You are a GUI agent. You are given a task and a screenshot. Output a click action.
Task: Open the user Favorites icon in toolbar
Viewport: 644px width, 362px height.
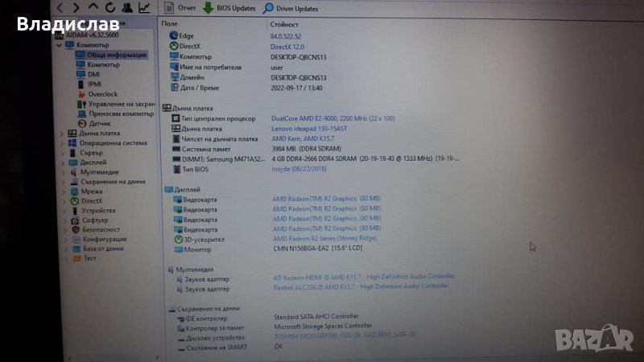point(126,8)
